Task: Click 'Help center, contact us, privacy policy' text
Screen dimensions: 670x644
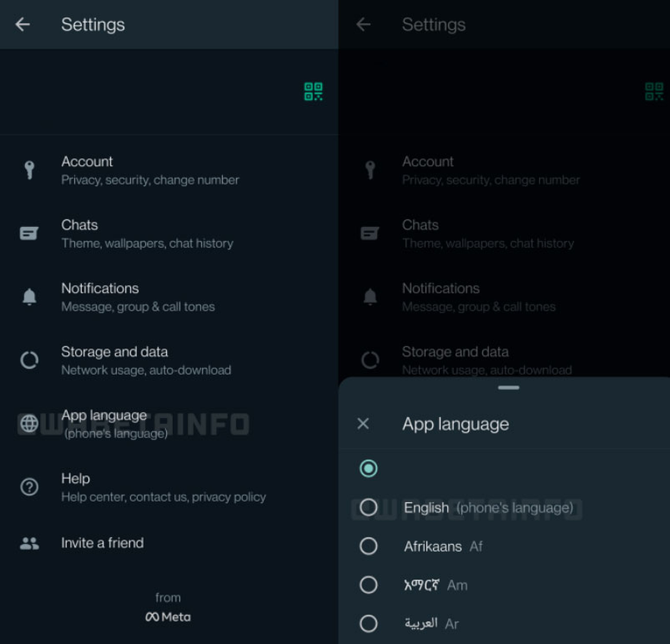Action: click(163, 497)
